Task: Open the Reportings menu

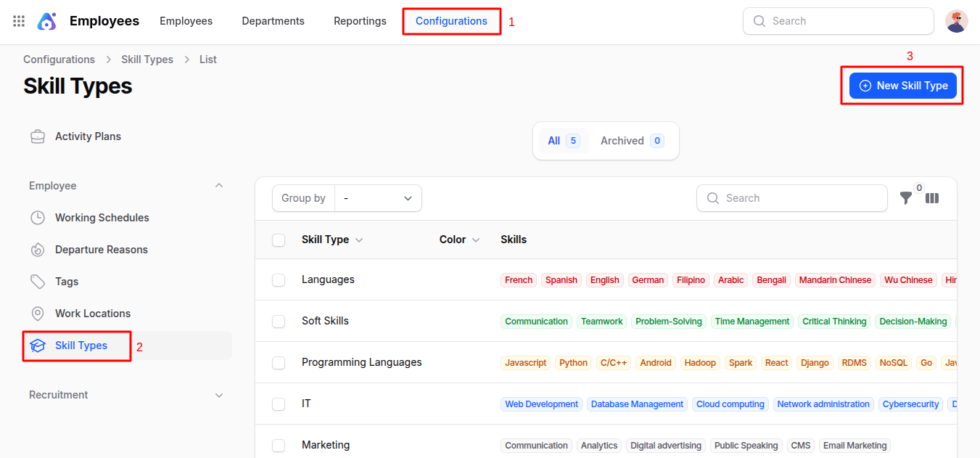Action: (x=360, y=21)
